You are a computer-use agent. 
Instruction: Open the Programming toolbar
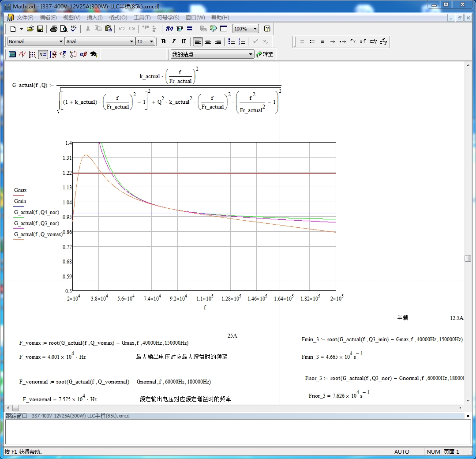(73, 54)
